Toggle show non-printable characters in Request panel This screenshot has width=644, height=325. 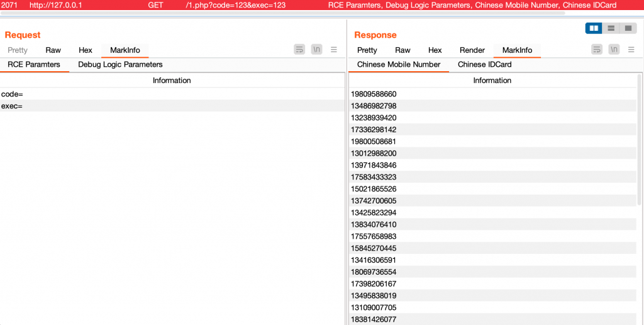tap(317, 50)
